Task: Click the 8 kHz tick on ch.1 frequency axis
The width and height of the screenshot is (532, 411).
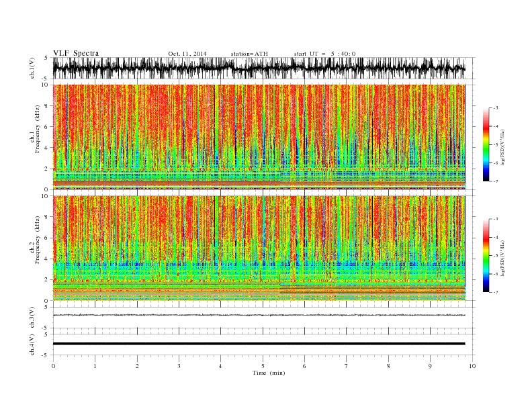Action: (x=47, y=106)
